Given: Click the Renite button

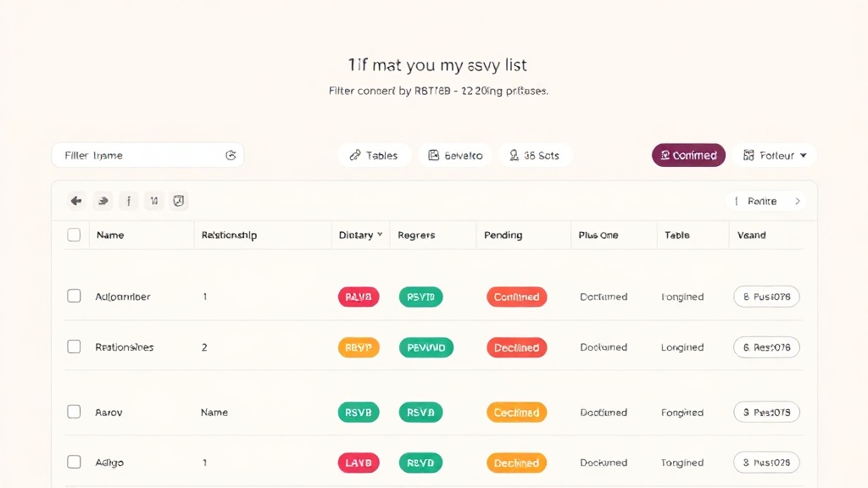Looking at the screenshot, I should pos(765,202).
